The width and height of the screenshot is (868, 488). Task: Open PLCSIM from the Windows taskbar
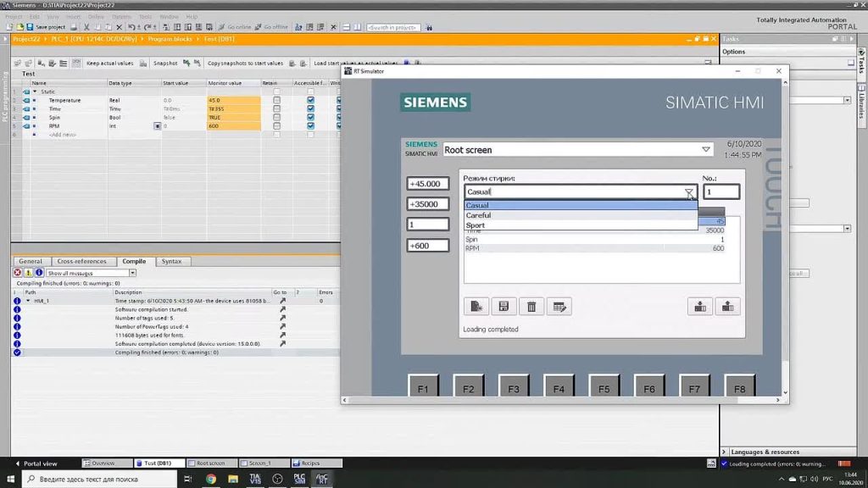[299, 479]
